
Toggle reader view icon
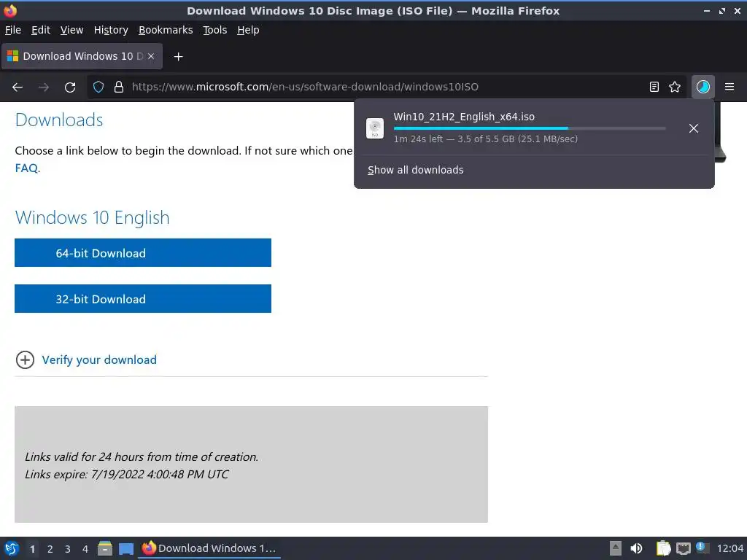pos(654,87)
